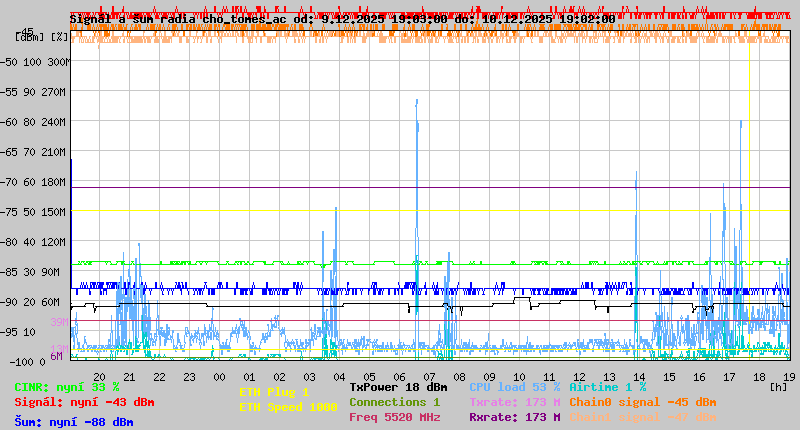Screen dimensions: 800x430
Task: Click the -70 60 180M axis label
Action: click(x=33, y=183)
